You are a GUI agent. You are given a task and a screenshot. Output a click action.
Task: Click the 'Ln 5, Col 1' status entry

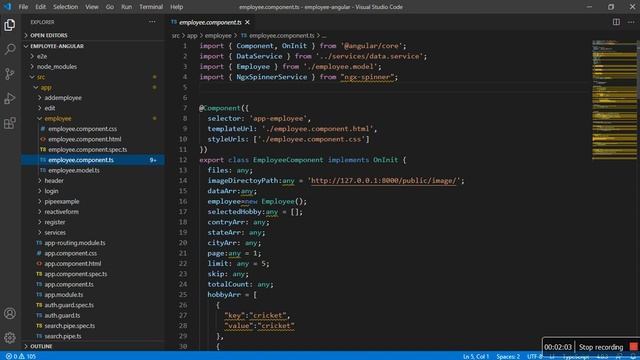point(476,356)
